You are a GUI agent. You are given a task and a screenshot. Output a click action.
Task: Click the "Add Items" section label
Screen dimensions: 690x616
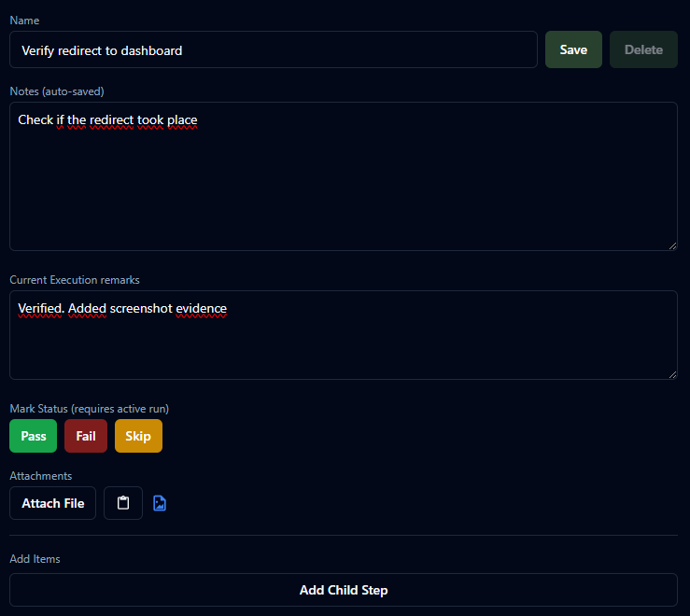point(35,559)
